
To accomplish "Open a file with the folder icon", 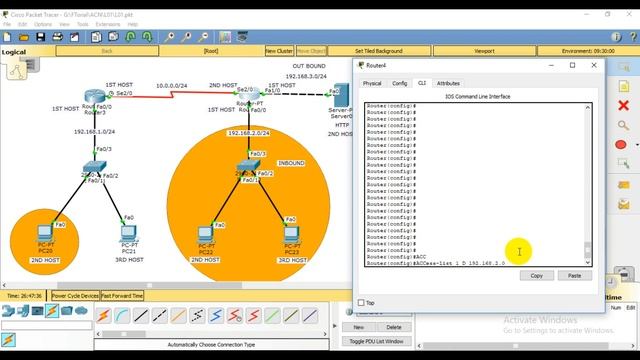I will coord(24,37).
